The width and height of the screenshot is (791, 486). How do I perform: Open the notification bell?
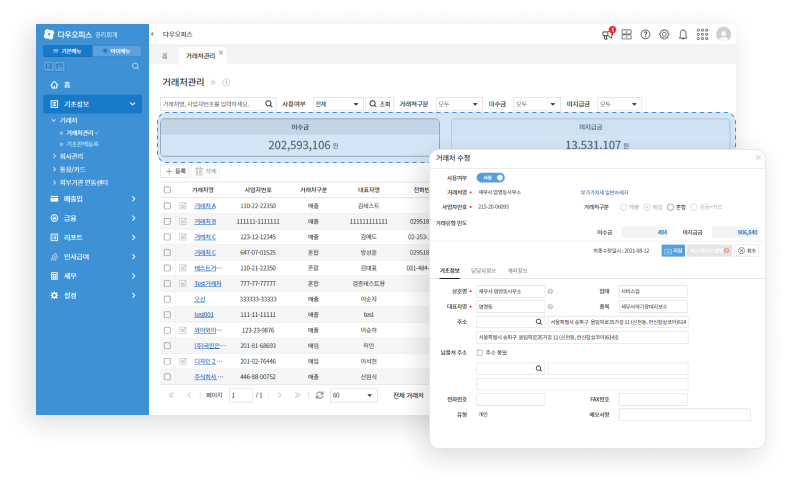(x=683, y=34)
